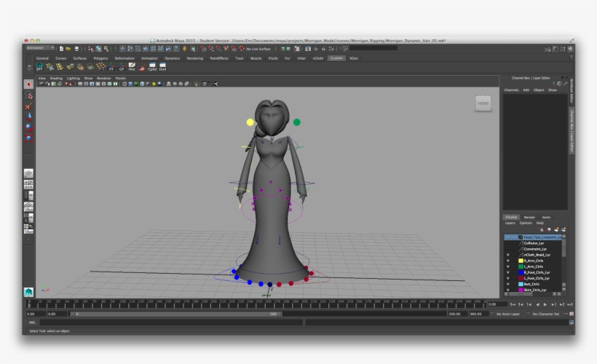Open the CpEd shelf button
Viewport: 597px width, 364px height.
(152, 67)
